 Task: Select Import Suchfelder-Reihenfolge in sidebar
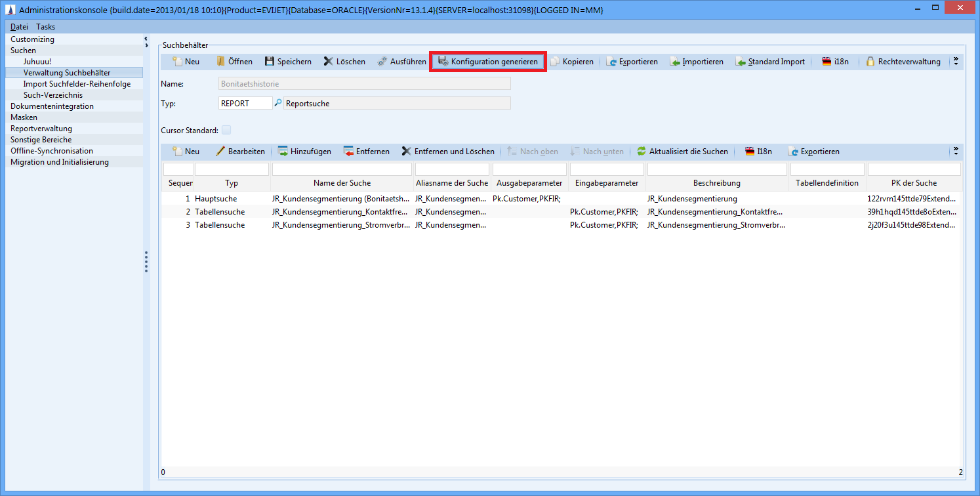[x=77, y=84]
